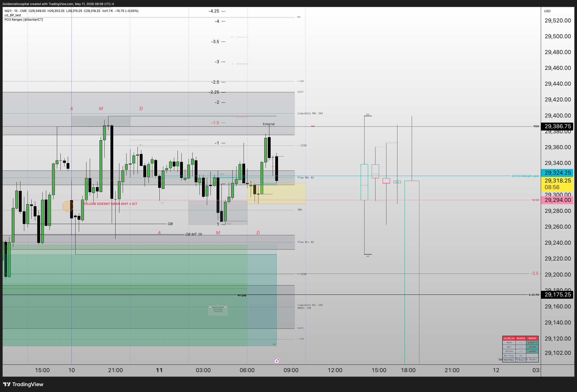Click the cyan midnight open price tag 29,324.25
This screenshot has height=392, width=577.
point(558,173)
